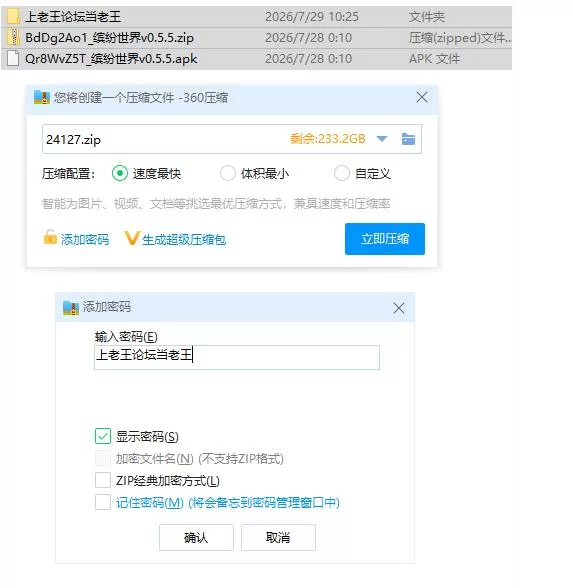Screen dimensions: 573x588
Task: Select the 速度最快 radio button
Action: (x=120, y=173)
